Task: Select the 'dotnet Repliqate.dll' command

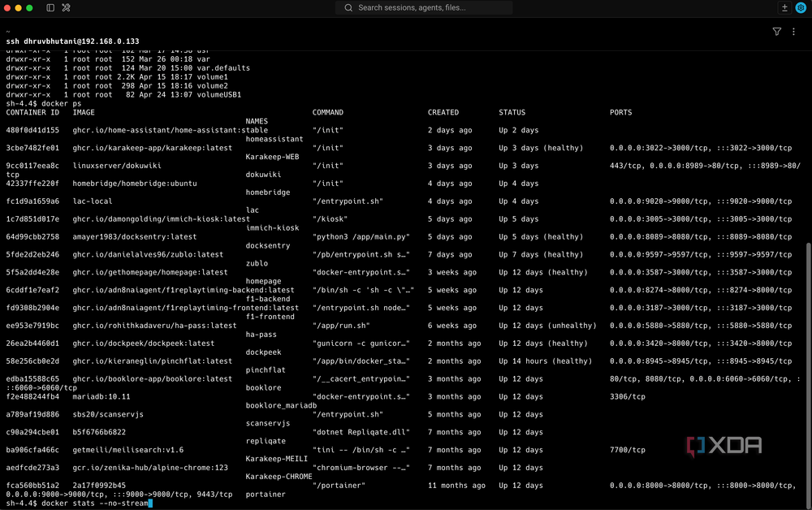Action: (361, 432)
